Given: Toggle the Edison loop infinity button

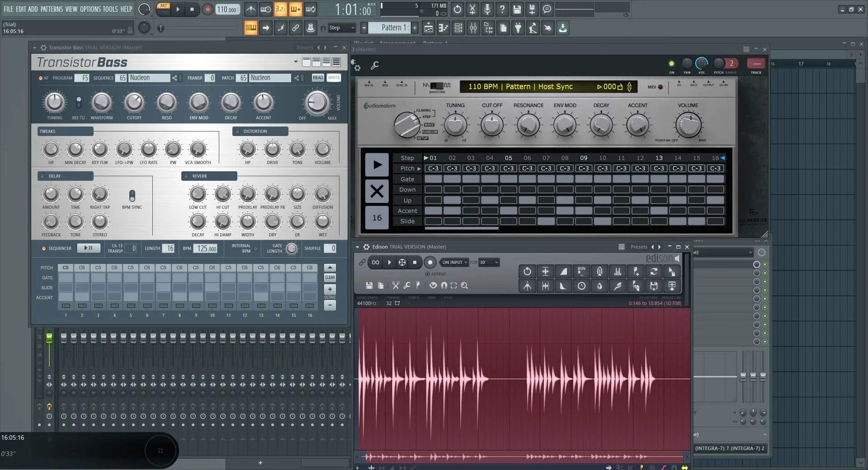Looking at the screenshot, I should coord(376,263).
